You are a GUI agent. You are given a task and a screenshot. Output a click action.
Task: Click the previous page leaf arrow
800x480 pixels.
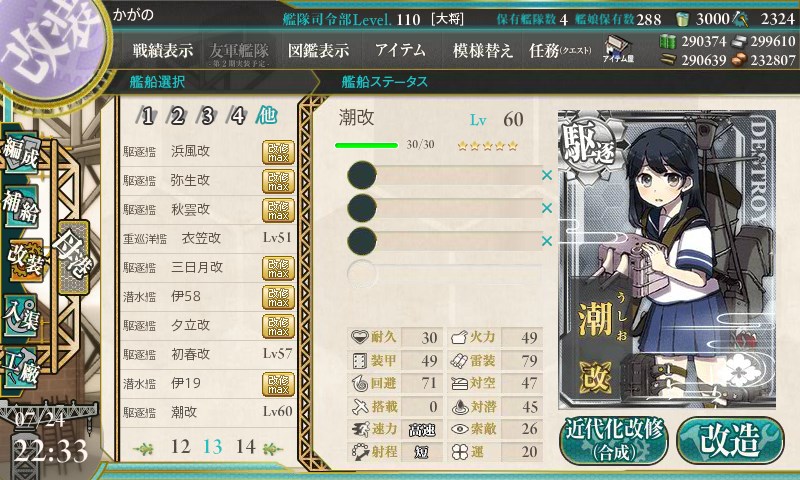pyautogui.click(x=143, y=449)
